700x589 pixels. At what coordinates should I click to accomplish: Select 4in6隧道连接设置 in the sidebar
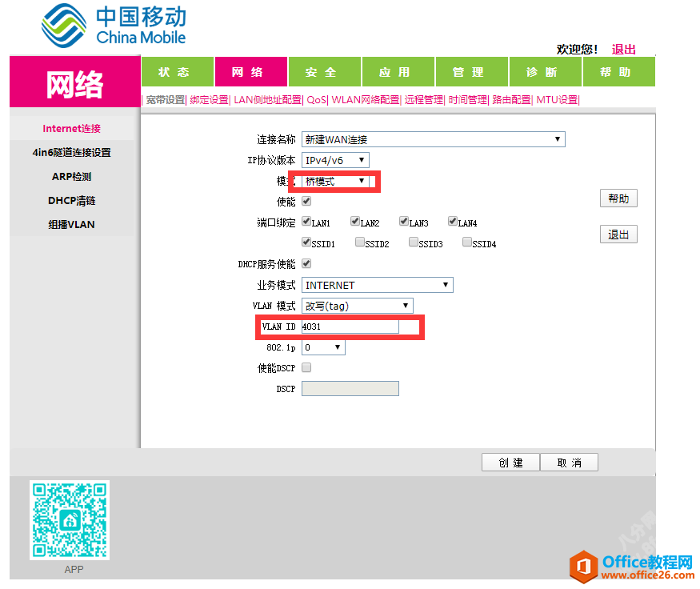[x=71, y=152]
